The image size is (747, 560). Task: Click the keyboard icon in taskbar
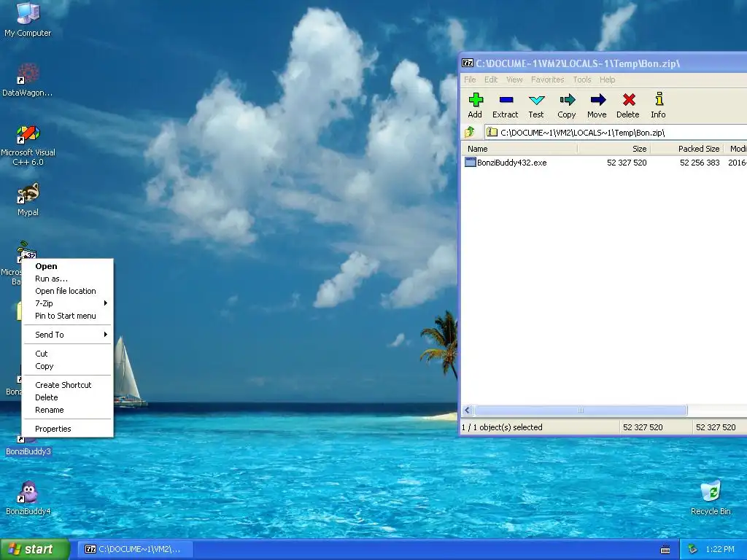[665, 550]
